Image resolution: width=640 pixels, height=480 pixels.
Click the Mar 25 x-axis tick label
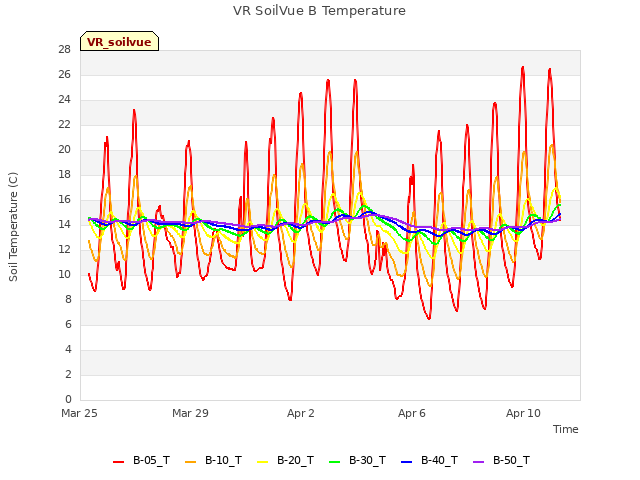79,413
